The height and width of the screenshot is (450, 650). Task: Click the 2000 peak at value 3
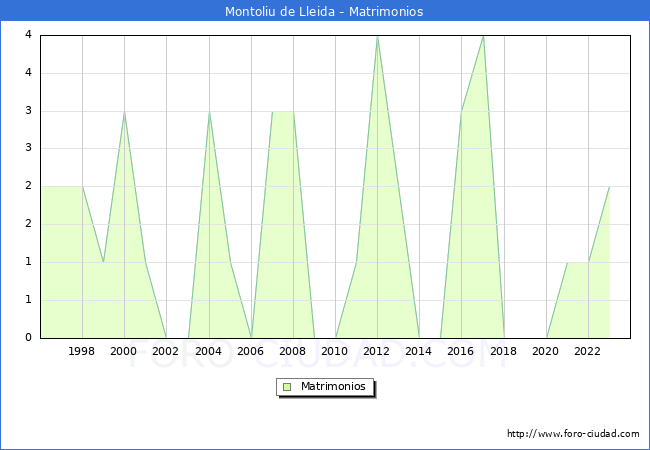pyautogui.click(x=124, y=112)
